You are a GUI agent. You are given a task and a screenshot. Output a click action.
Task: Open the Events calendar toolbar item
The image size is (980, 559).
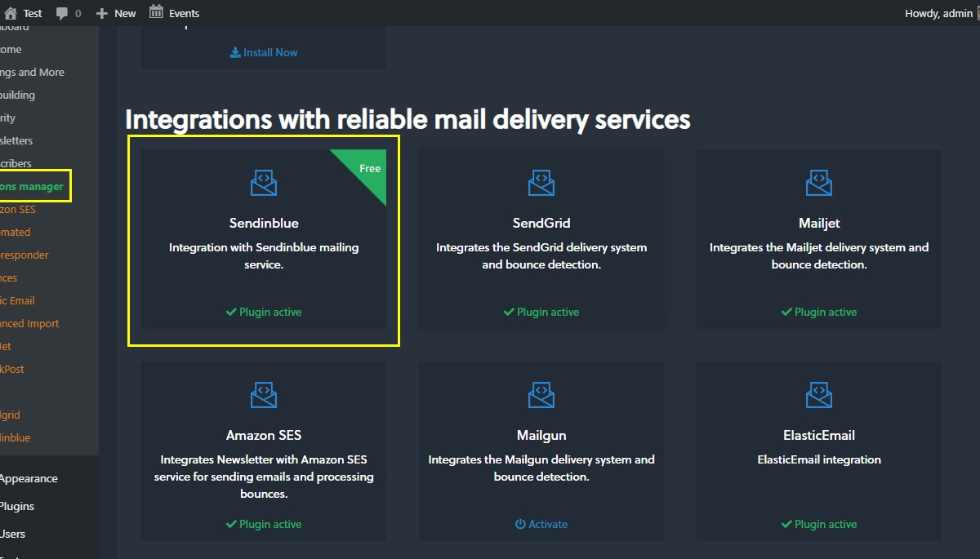point(174,13)
